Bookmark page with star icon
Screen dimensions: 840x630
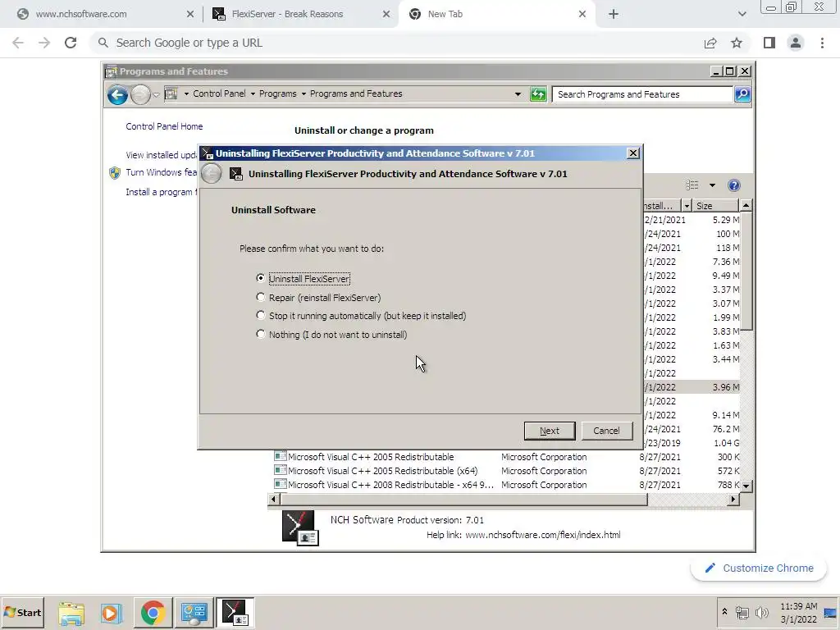pos(737,43)
